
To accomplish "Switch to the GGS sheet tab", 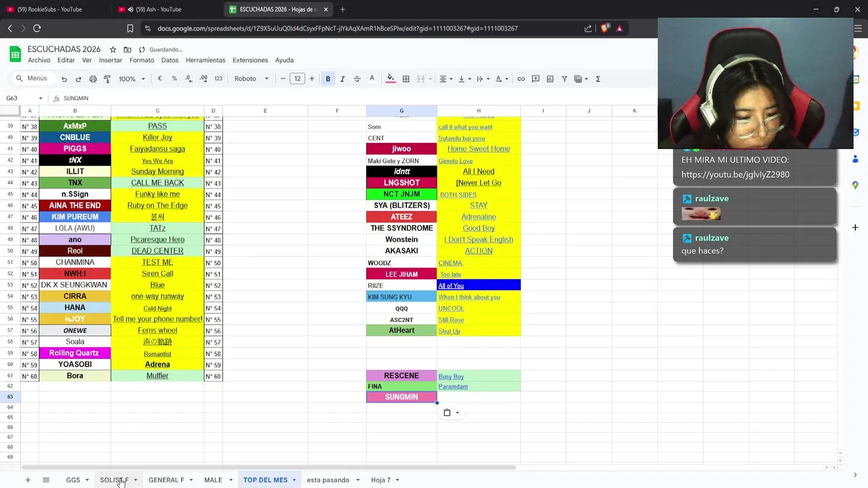I will (73, 480).
